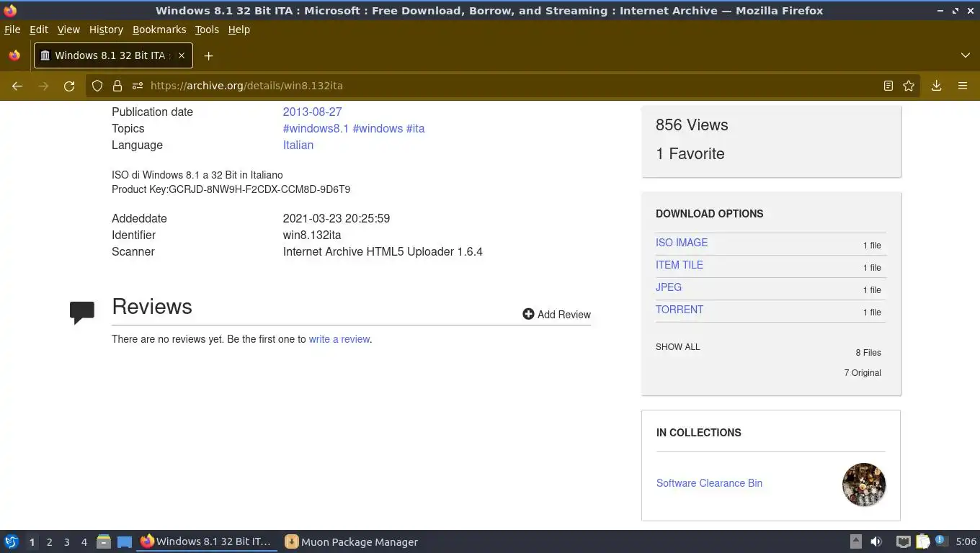Open Software Clearance Bin collection link

tap(709, 483)
